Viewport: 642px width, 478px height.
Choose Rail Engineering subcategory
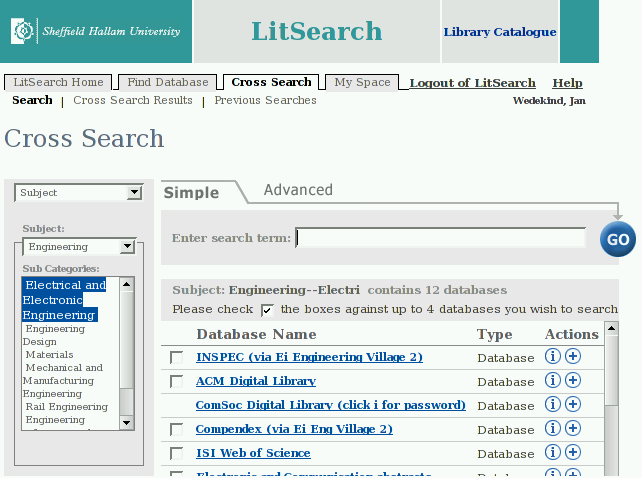(x=67, y=407)
